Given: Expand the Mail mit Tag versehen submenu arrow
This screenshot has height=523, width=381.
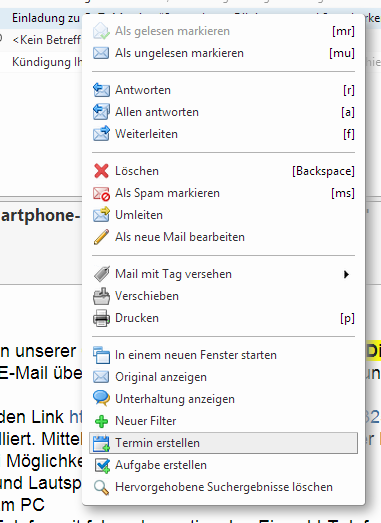Looking at the screenshot, I should [346, 274].
